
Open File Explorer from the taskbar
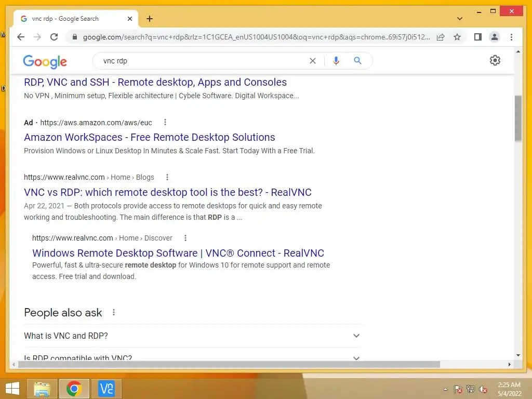tap(42, 389)
